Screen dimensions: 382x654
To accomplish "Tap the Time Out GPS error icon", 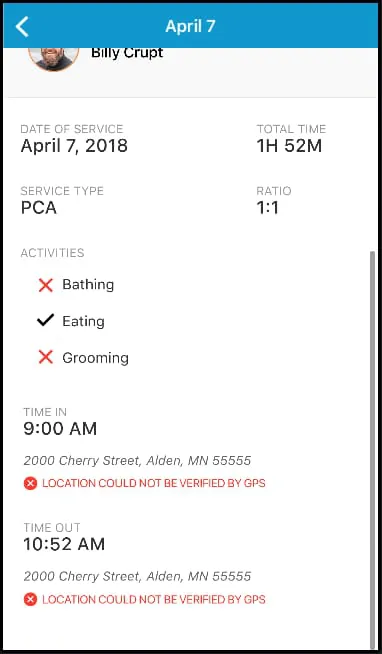I will click(30, 600).
